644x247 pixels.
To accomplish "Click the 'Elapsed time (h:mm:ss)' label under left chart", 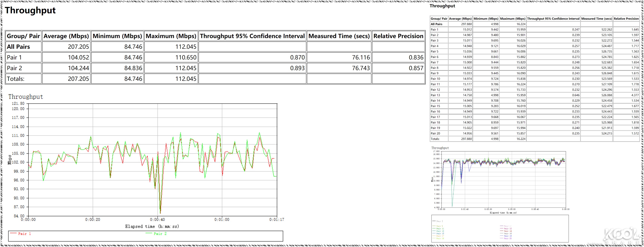I will point(152,227).
